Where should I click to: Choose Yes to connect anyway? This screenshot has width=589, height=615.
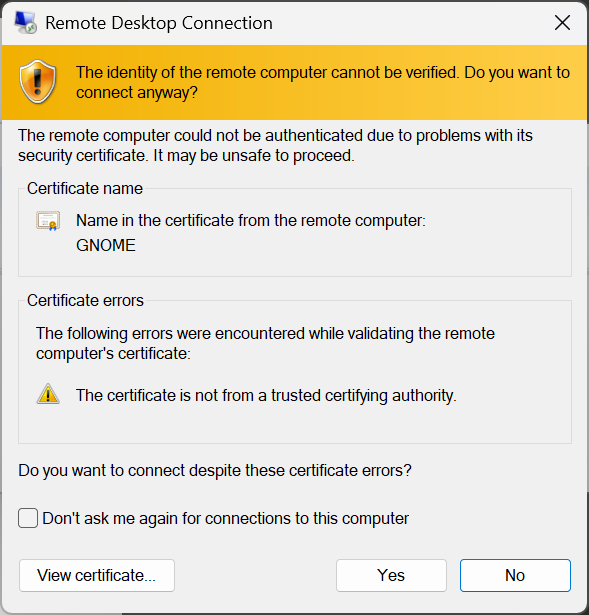tap(391, 575)
